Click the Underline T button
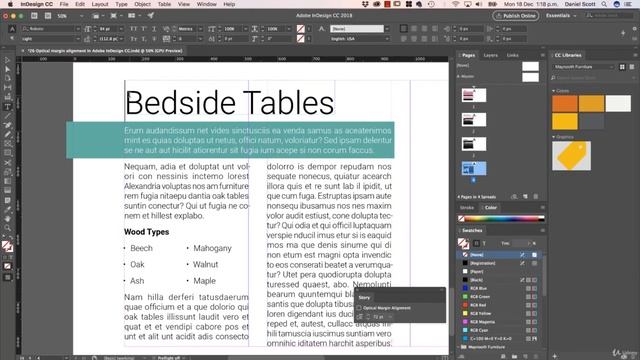Screen dimensions: 640x360 154,29
